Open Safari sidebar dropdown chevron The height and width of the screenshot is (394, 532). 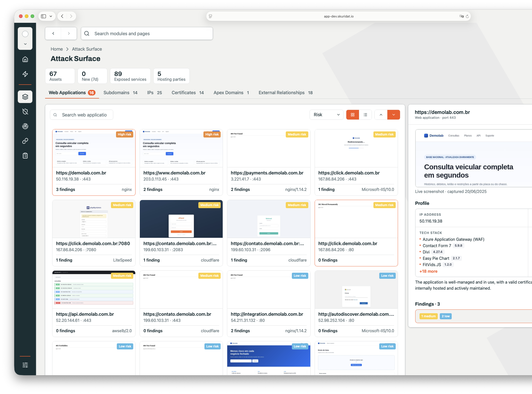[51, 16]
